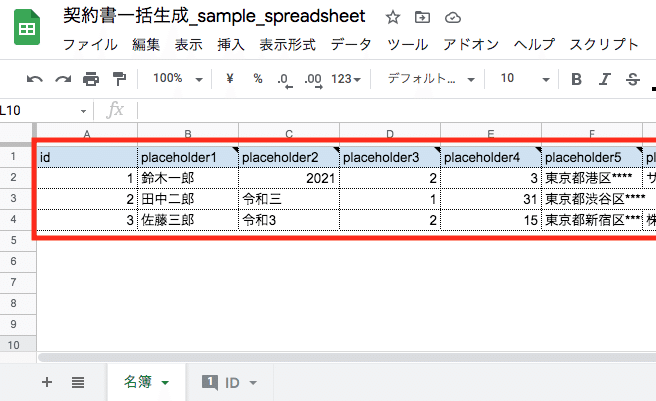656x401 pixels.
Task: Open the zoom 100% dropdown
Action: click(x=178, y=78)
